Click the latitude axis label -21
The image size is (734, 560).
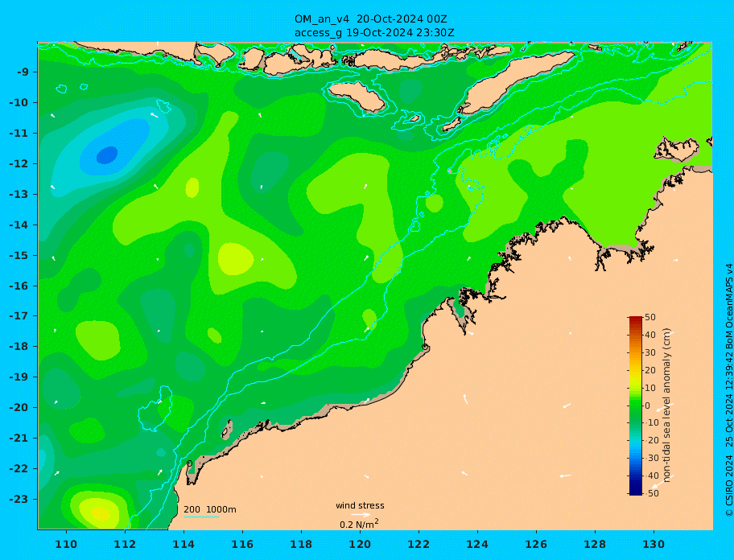tap(20, 439)
